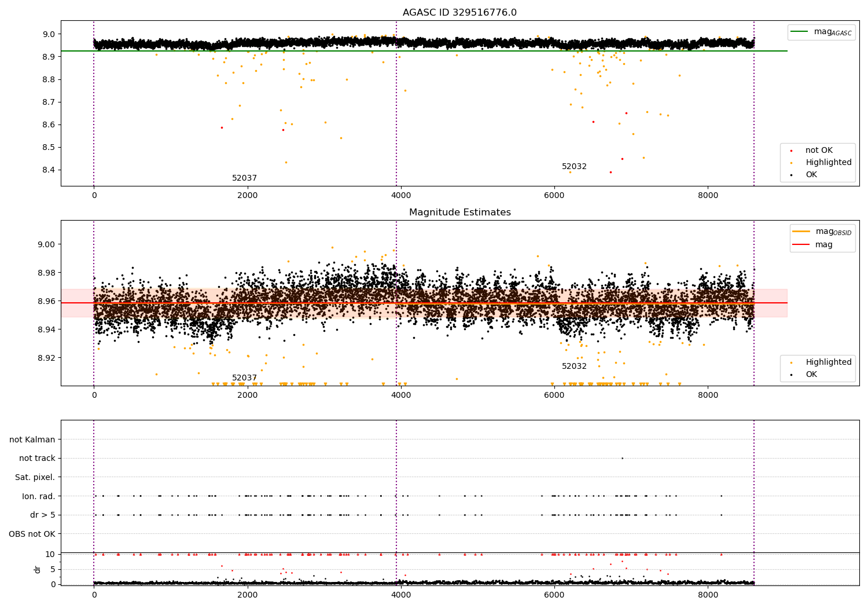868x608 pixels.
Task: Click the 'OBS not OK' axis label
Action: pyautogui.click(x=32, y=534)
